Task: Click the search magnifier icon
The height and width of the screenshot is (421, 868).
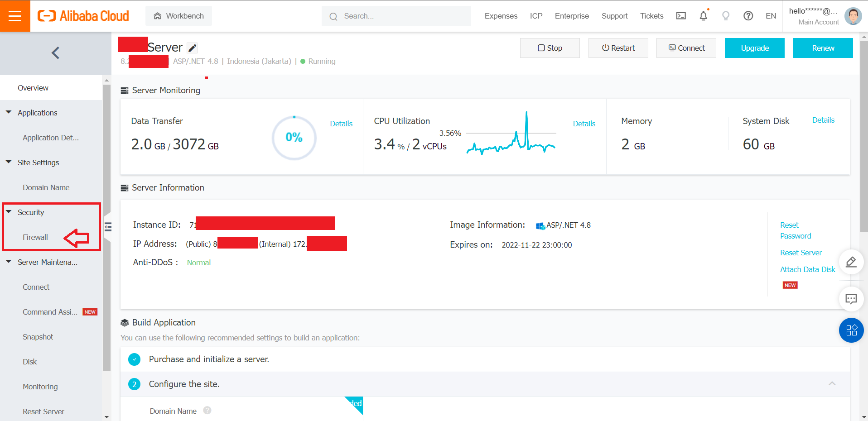Action: [x=333, y=16]
